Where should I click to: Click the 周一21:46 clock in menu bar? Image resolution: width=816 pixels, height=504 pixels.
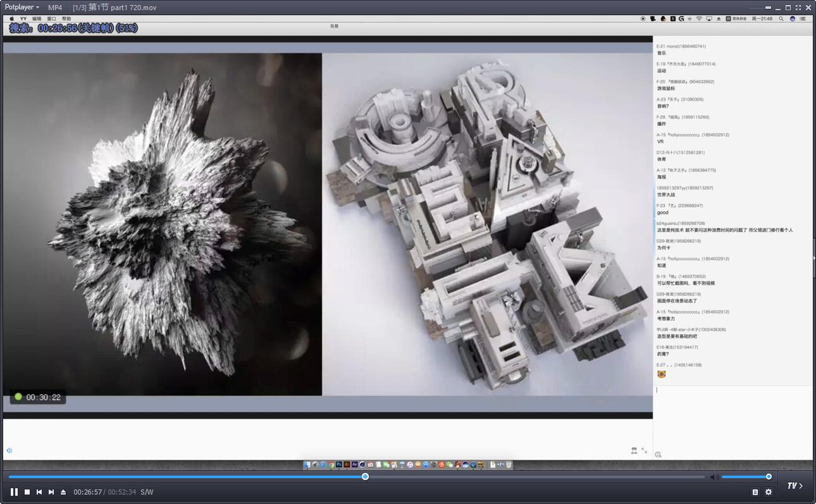[762, 19]
